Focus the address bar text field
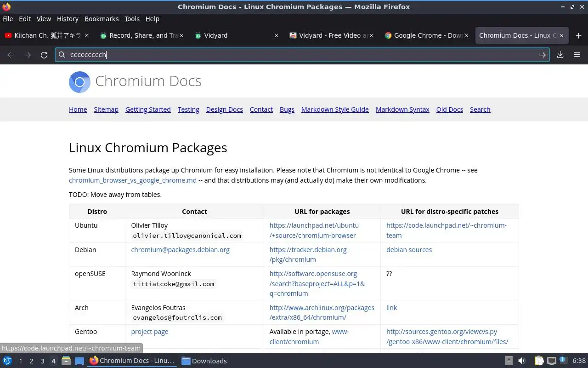 point(302,55)
